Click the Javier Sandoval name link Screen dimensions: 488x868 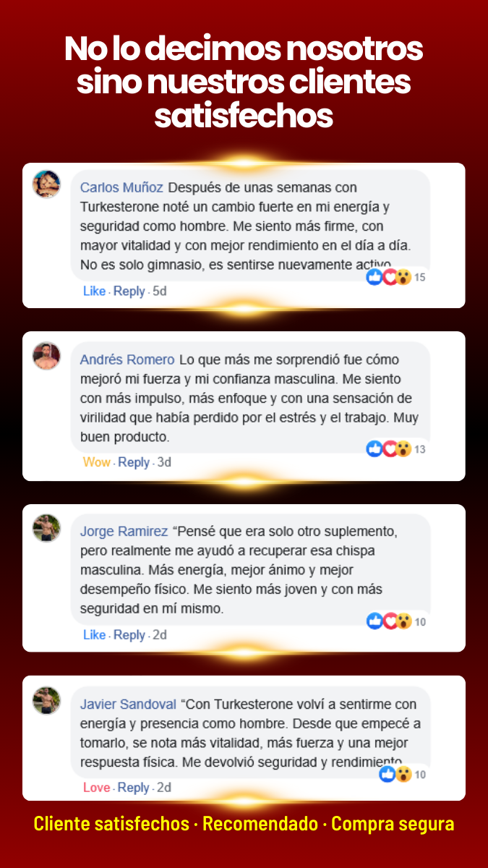pos(128,704)
